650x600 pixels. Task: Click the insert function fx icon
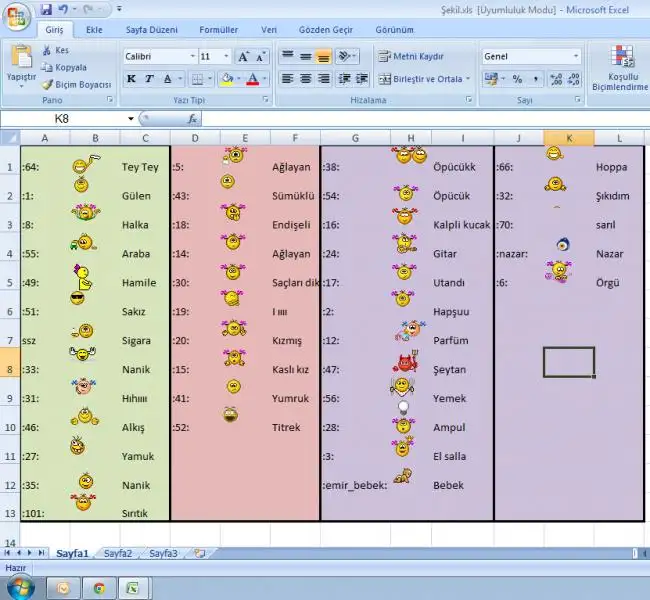(193, 118)
